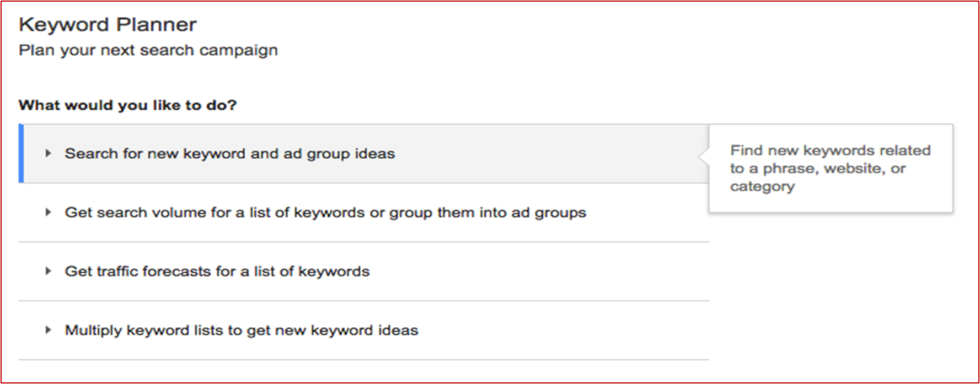
Task: Click the Keyword Planner page title
Action: click(108, 25)
